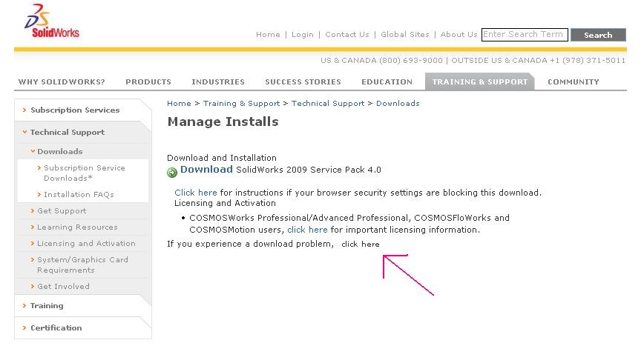Open System/Graphics Card Requirements sidebar item
644x346 pixels.
[x=82, y=265]
